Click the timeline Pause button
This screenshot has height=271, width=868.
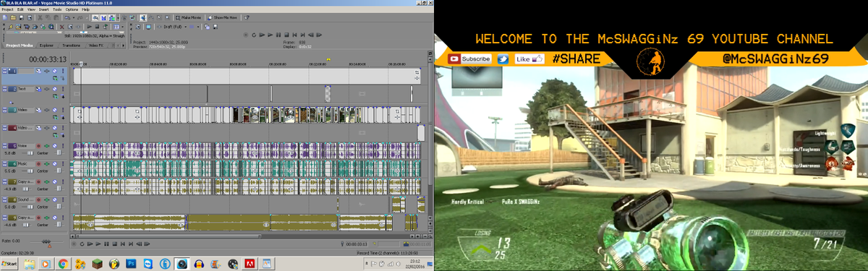click(106, 244)
